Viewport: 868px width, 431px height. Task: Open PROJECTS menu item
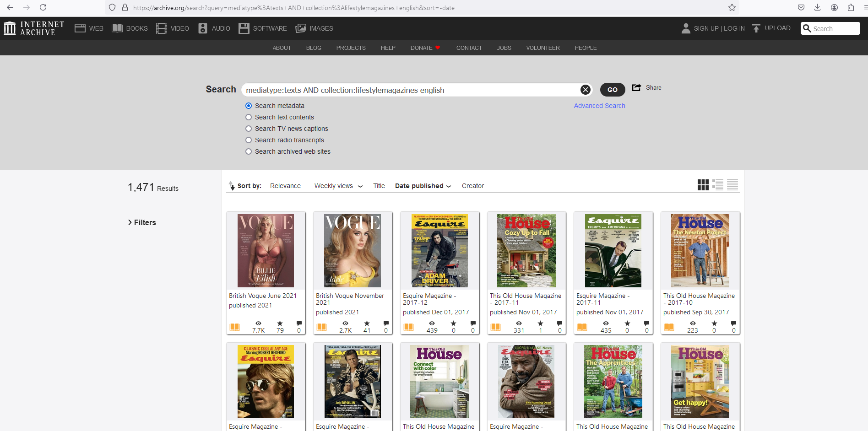pos(351,48)
